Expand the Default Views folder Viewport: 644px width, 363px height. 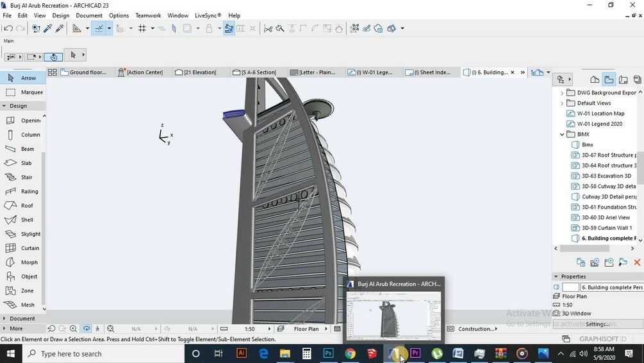(562, 103)
